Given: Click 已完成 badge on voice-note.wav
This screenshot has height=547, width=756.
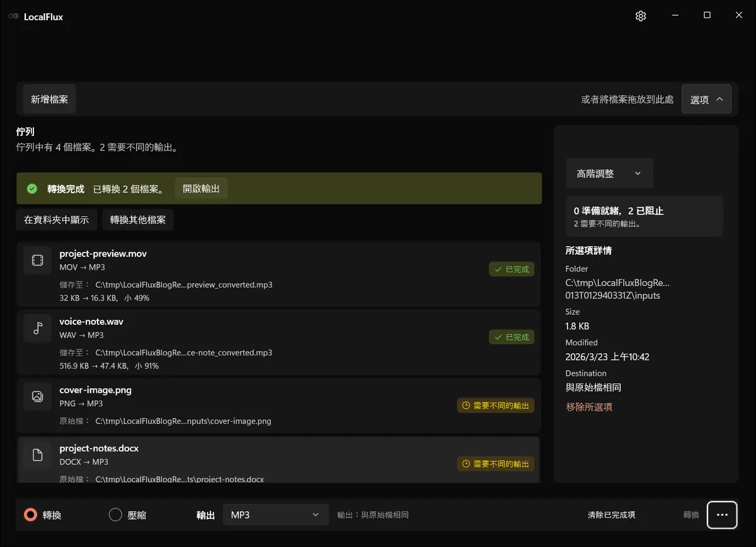Looking at the screenshot, I should pos(512,337).
